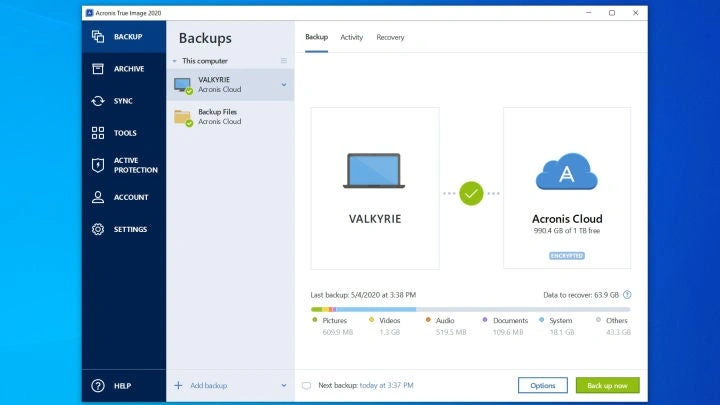Click the System 18.1 GB size value
The image size is (720, 405).
point(562,332)
